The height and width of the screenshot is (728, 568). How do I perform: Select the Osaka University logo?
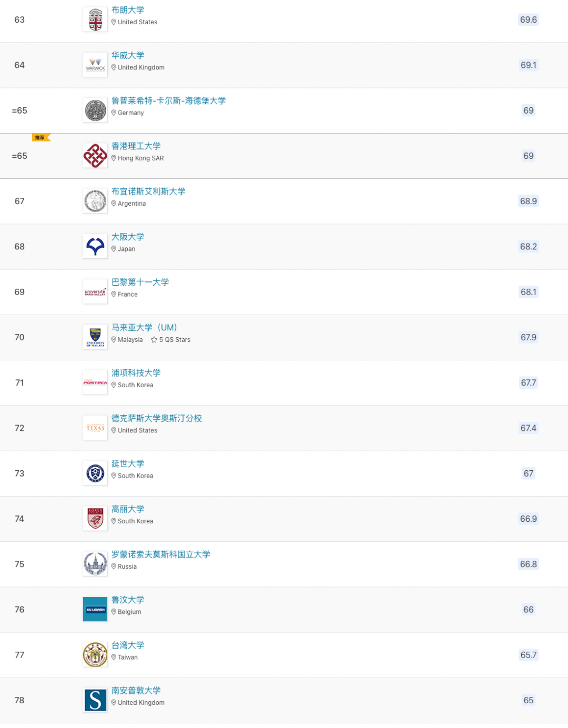(x=95, y=246)
